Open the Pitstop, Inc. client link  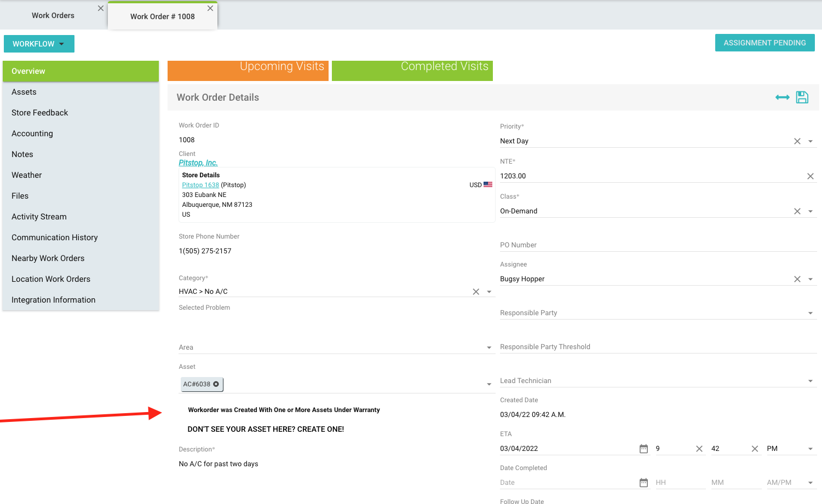(x=198, y=163)
